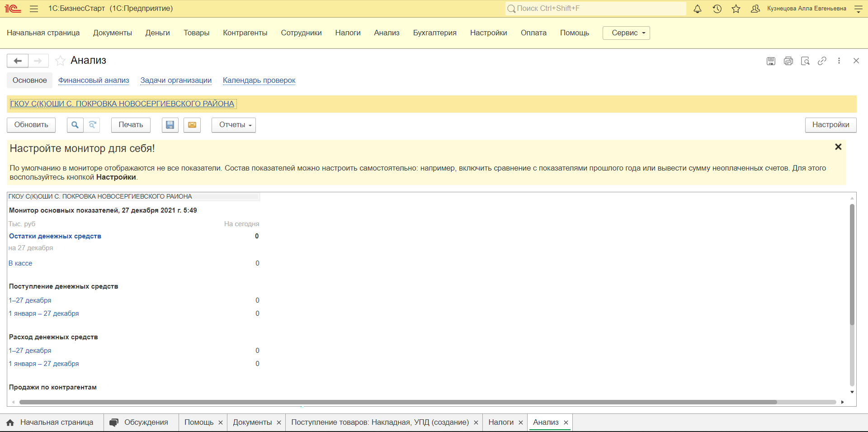Open the Сотрудники menu

302,33
